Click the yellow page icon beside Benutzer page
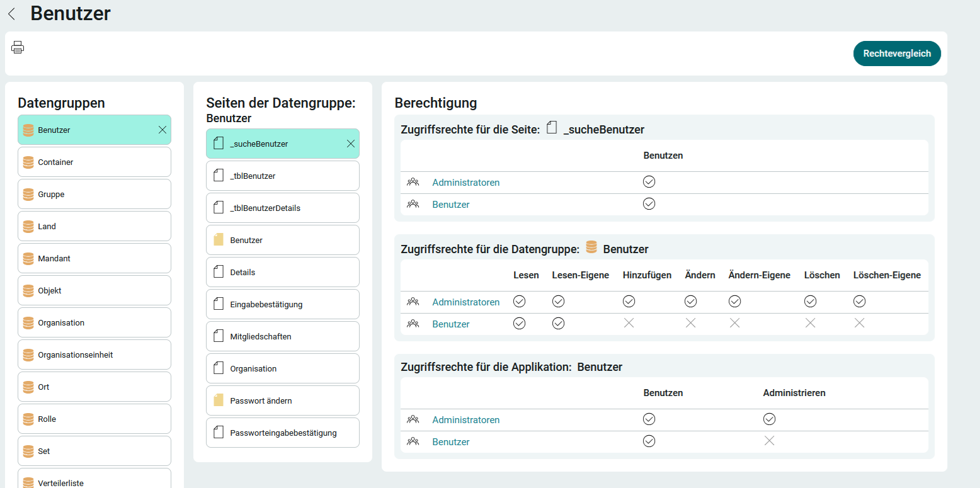 pos(219,240)
